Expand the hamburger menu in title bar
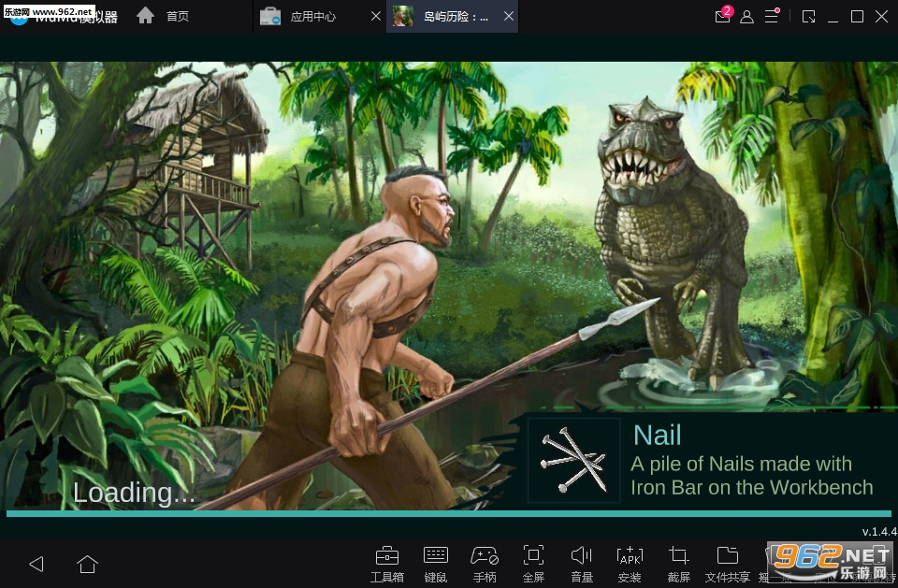The height and width of the screenshot is (588, 898). coord(772,16)
